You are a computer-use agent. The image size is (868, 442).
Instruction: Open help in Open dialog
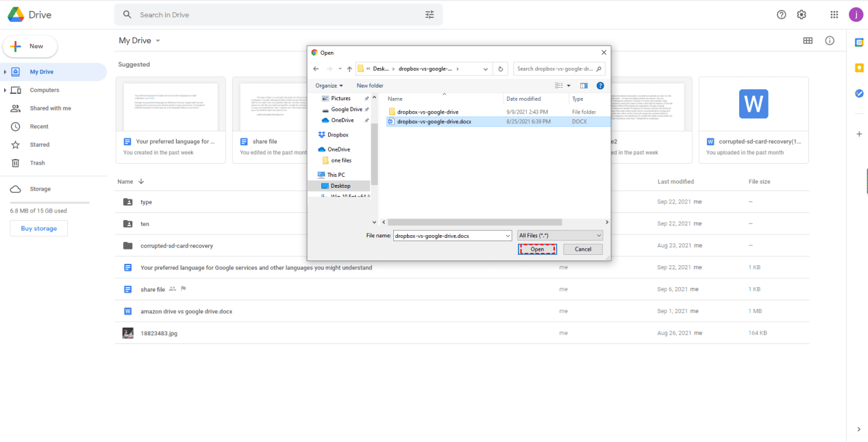(600, 86)
